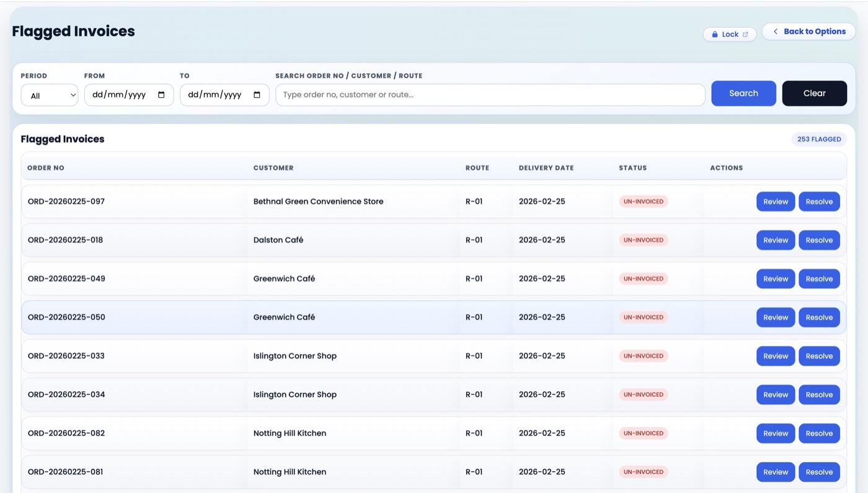Click UN-INVOICED status of ORD-20260225-082
Viewport: 868px width, 493px height.
tap(644, 433)
